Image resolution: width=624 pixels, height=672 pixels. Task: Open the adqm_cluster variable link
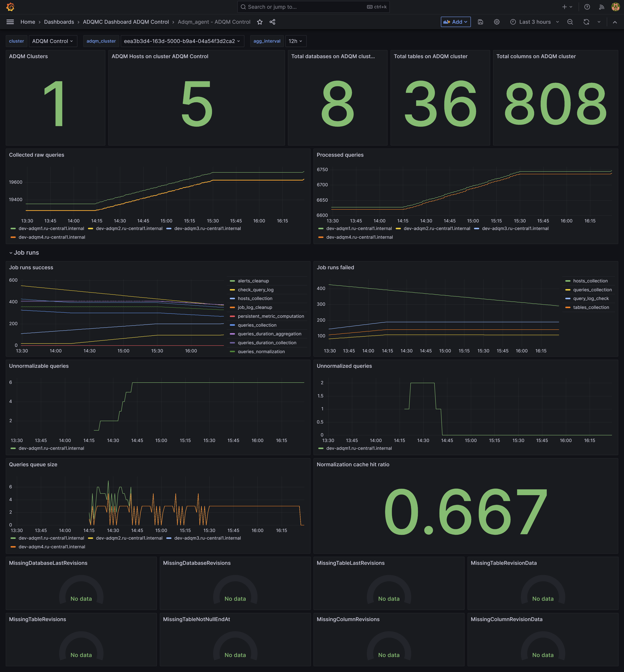click(101, 41)
